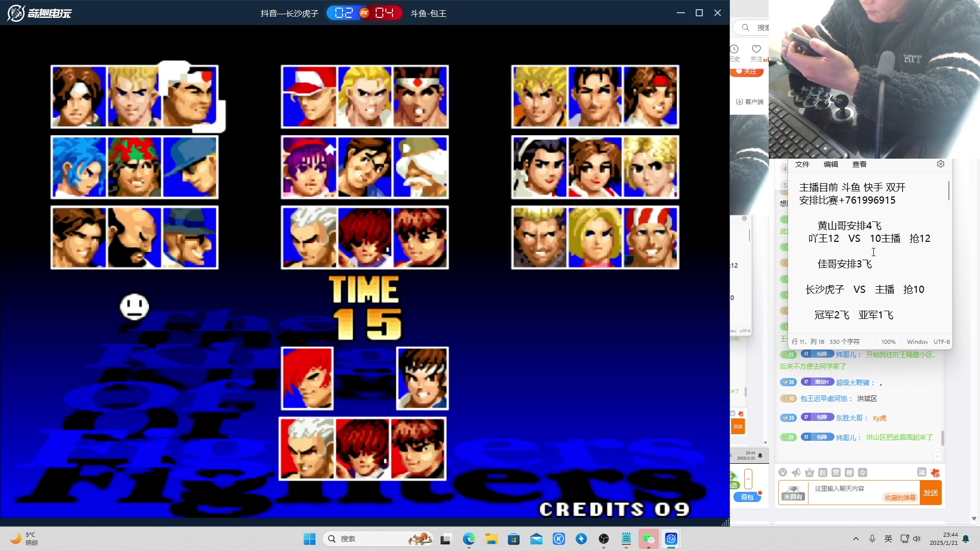This screenshot has width=980, height=551.
Task: Open Notepad from taskbar
Action: pos(626,539)
